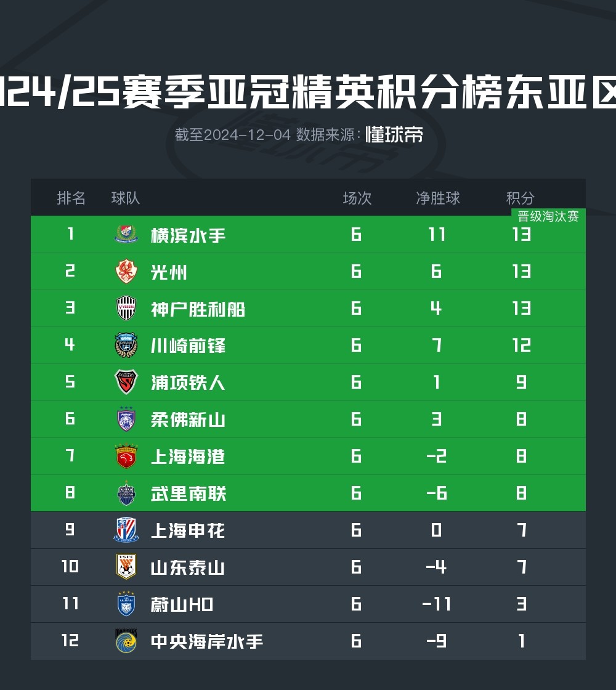Click the 光州 team logo
Viewport: 616px width, 690px height.
[x=126, y=271]
